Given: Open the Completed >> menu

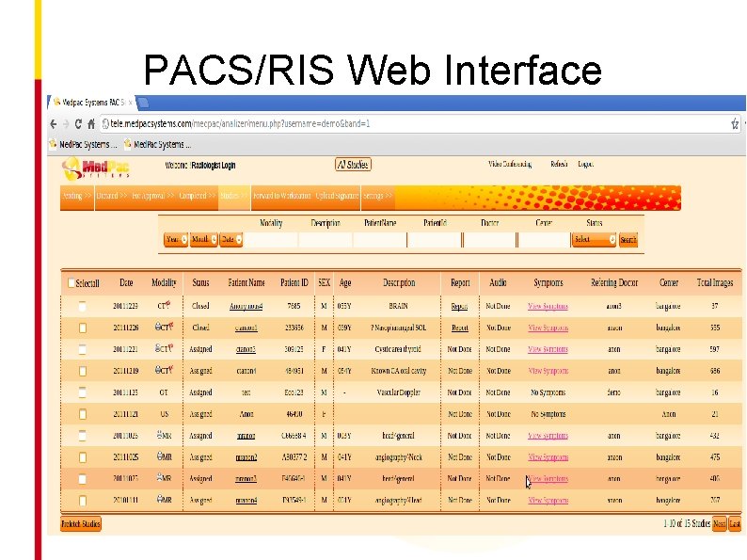Looking at the screenshot, I should coord(198,196).
